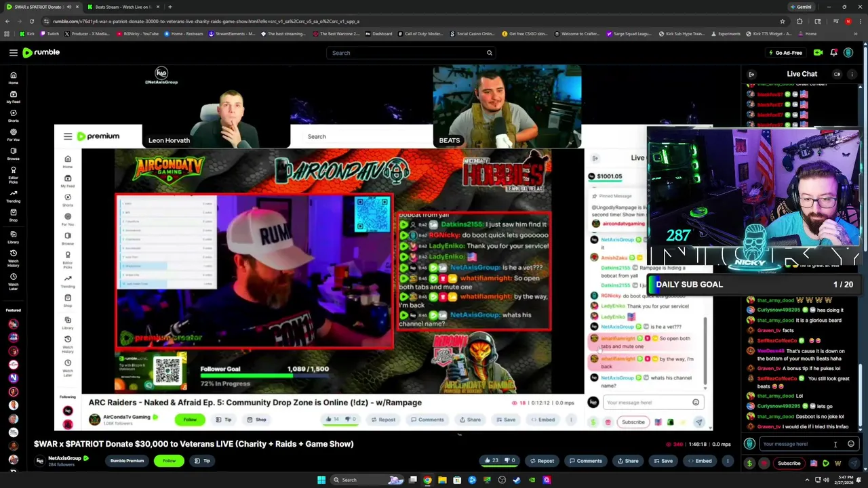This screenshot has width=868, height=488.
Task: Open Browse in the sidebar
Action: point(13,154)
